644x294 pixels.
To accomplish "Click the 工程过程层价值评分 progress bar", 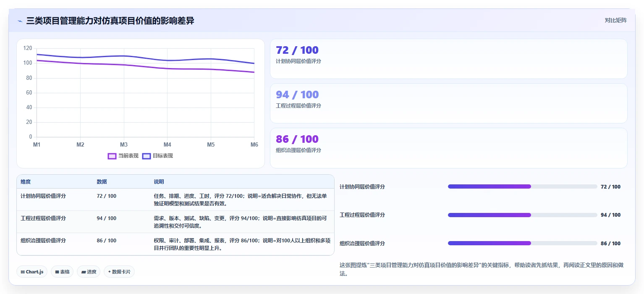I will (x=522, y=215).
